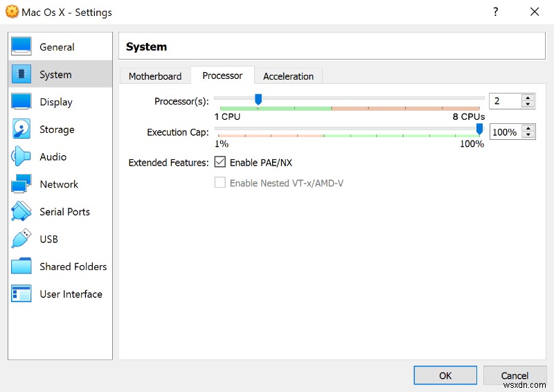Open the Display monitor icon
Image resolution: width=554 pixels, height=392 pixels.
[x=21, y=101]
